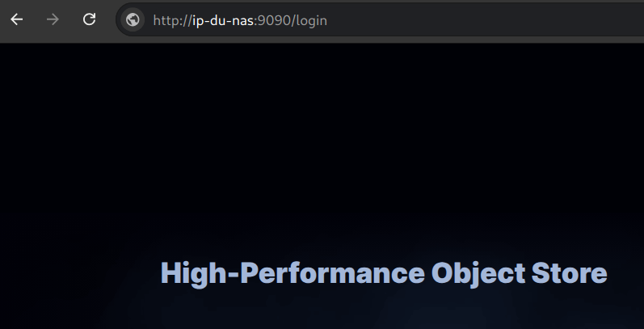Click the word "Object" in the heading
This screenshot has height=329, width=644.
(478, 274)
